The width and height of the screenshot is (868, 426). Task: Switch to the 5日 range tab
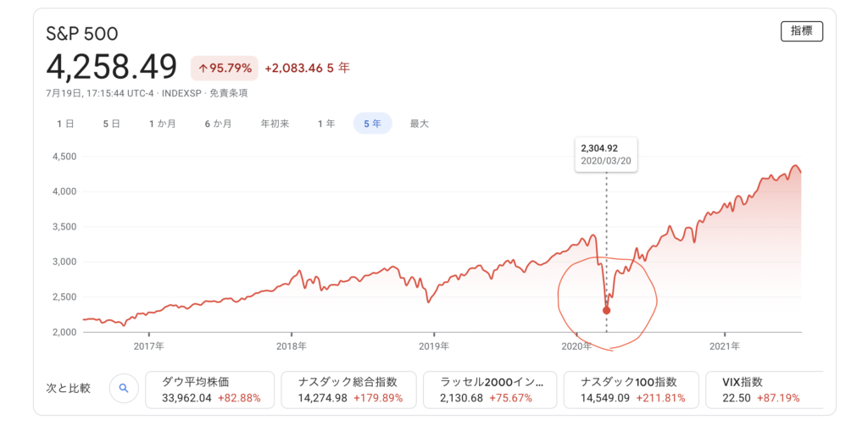(111, 124)
